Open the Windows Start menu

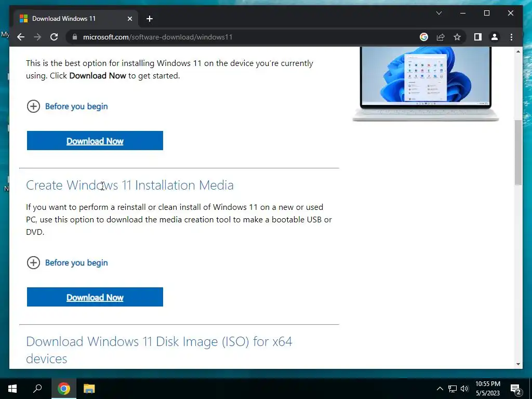pyautogui.click(x=12, y=389)
